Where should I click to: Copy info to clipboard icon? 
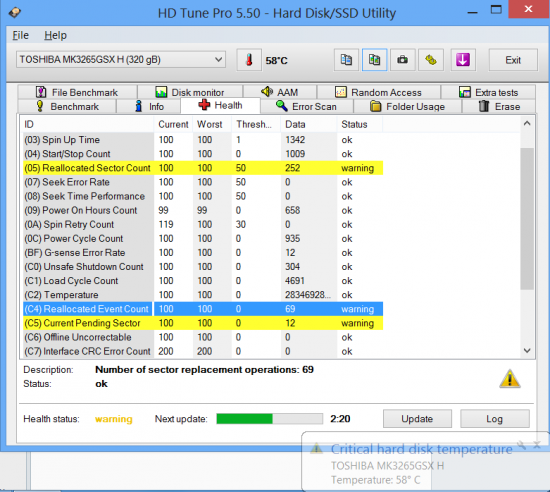(346, 60)
